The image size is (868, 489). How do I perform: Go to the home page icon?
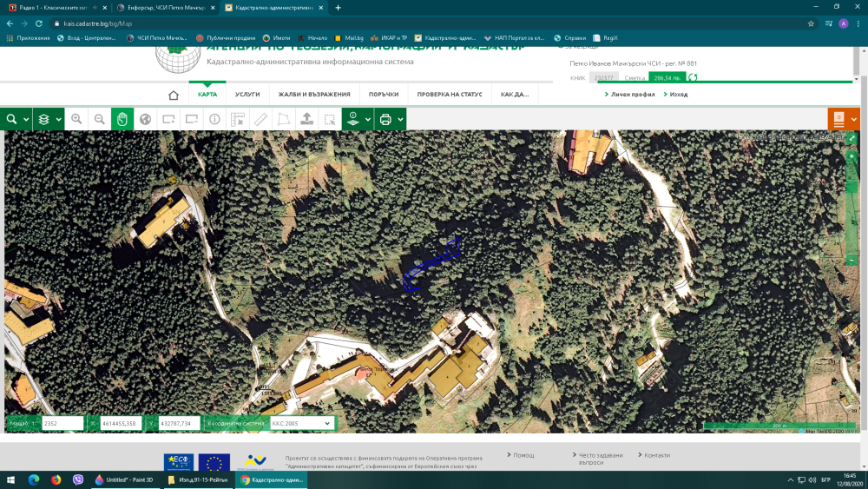(x=174, y=95)
